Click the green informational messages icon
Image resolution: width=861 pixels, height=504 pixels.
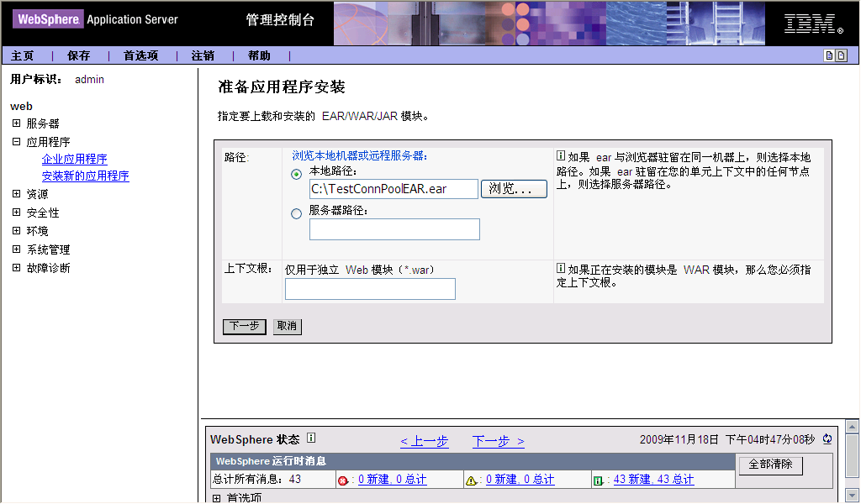coord(598,480)
